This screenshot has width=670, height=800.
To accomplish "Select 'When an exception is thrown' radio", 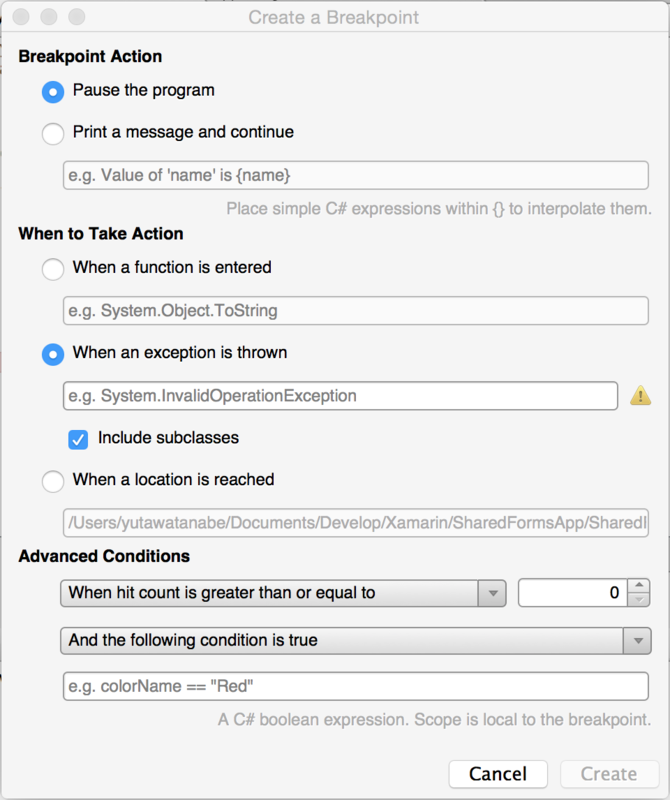I will [53, 354].
